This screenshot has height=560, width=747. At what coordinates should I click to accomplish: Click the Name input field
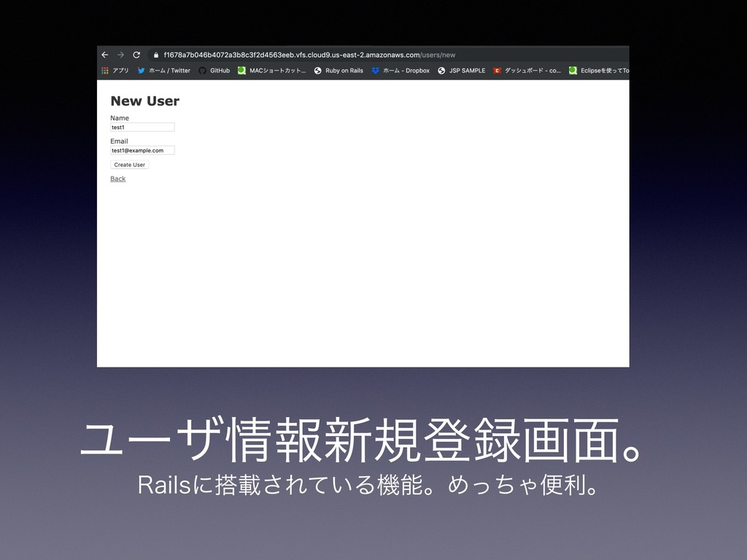142,127
